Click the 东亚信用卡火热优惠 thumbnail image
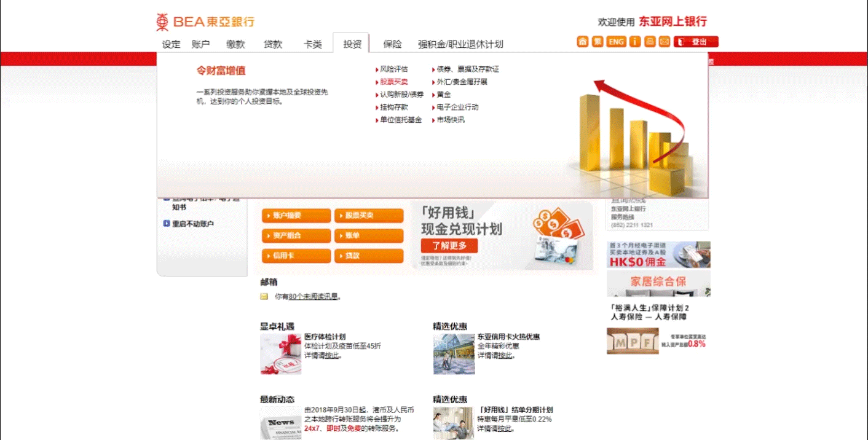The image size is (868, 440). coord(454,354)
